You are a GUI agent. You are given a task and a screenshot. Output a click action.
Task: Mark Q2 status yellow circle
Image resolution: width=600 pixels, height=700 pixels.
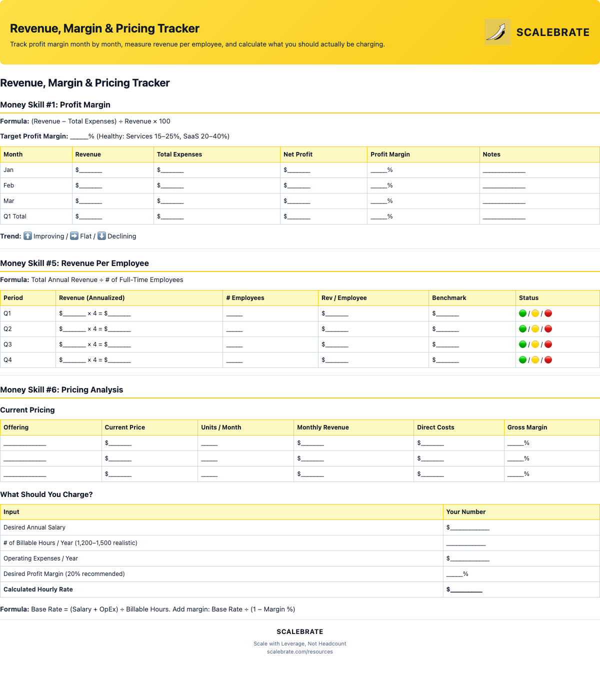tap(535, 329)
